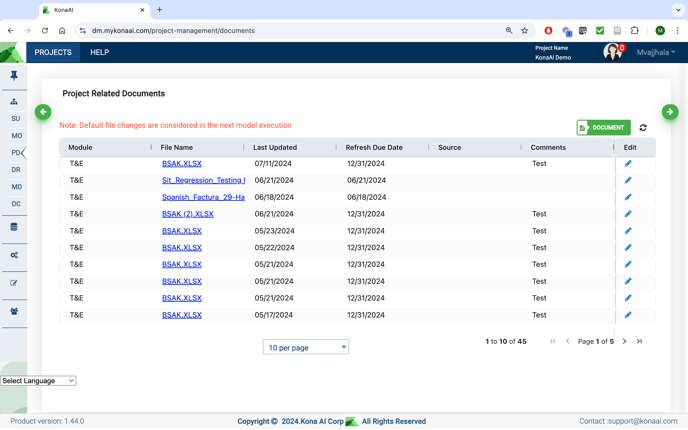The height and width of the screenshot is (430, 688).
Task: Open the HELP menu
Action: [x=100, y=52]
